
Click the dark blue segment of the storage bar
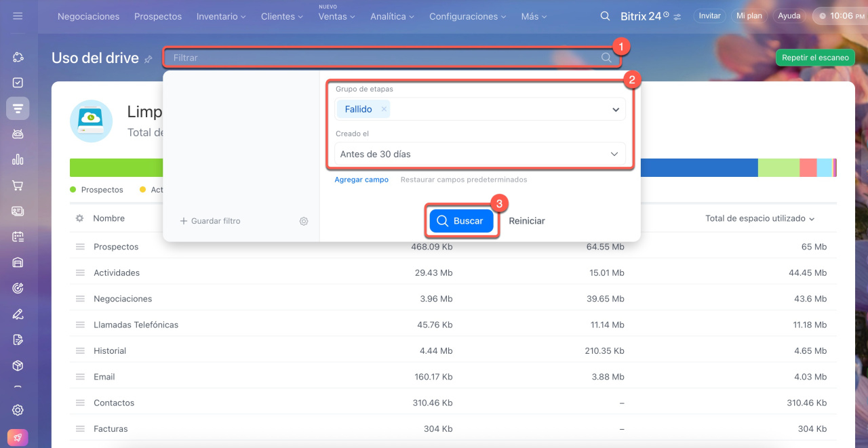click(698, 168)
